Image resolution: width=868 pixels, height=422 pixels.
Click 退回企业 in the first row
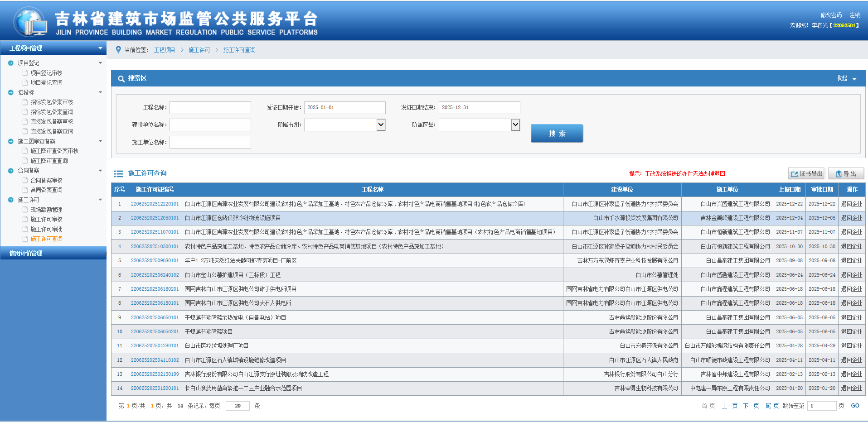coord(851,204)
